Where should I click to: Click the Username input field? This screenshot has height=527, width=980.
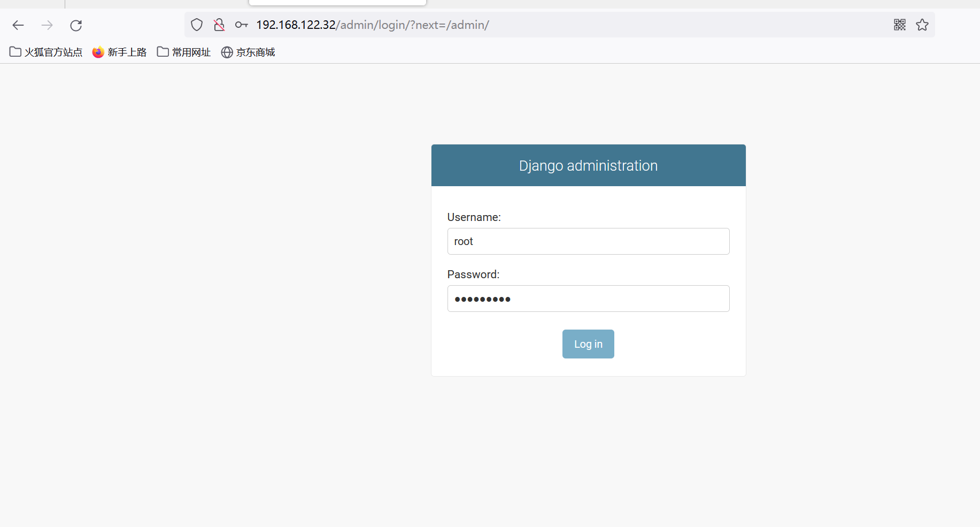pyautogui.click(x=588, y=241)
